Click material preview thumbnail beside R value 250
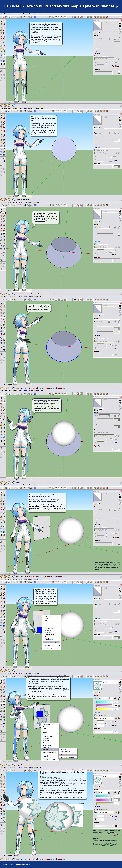122x868 pixels. point(98,685)
